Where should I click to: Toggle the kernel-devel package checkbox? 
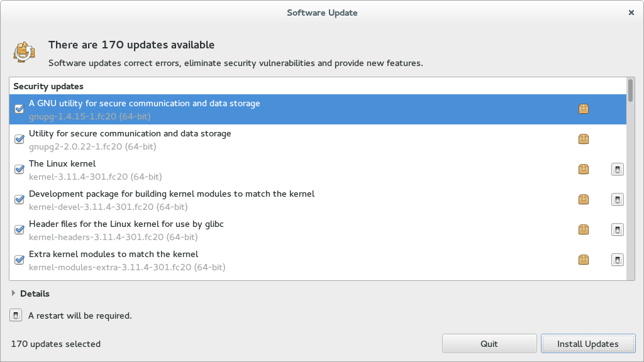19,199
